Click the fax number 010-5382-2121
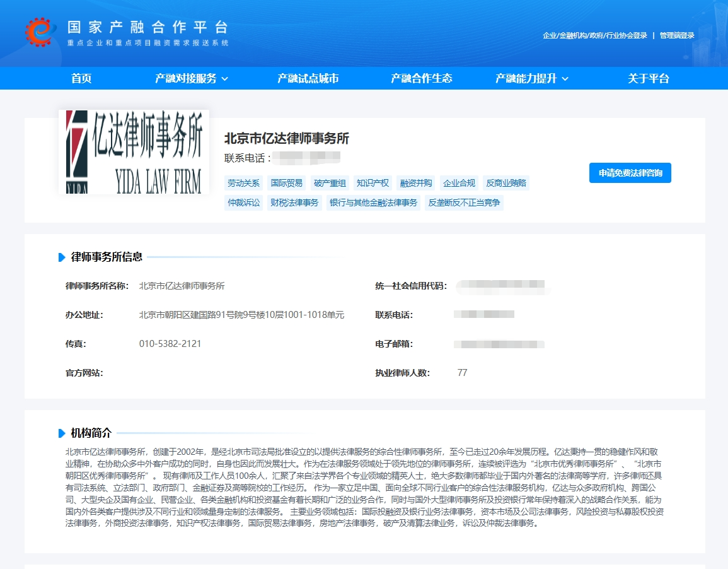 (170, 344)
